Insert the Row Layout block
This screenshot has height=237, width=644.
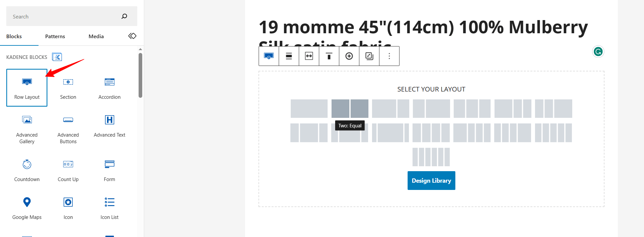[27, 88]
